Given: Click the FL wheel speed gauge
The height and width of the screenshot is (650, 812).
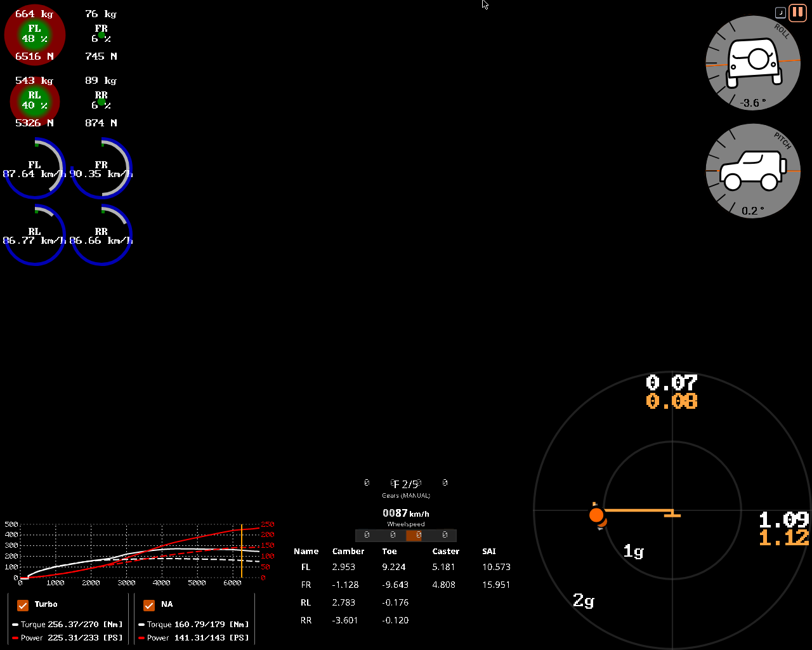Looking at the screenshot, I should 35,169.
